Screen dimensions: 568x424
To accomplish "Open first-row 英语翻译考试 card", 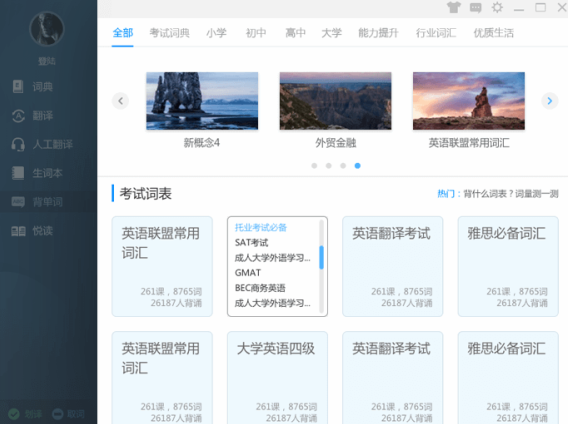I will tap(393, 266).
